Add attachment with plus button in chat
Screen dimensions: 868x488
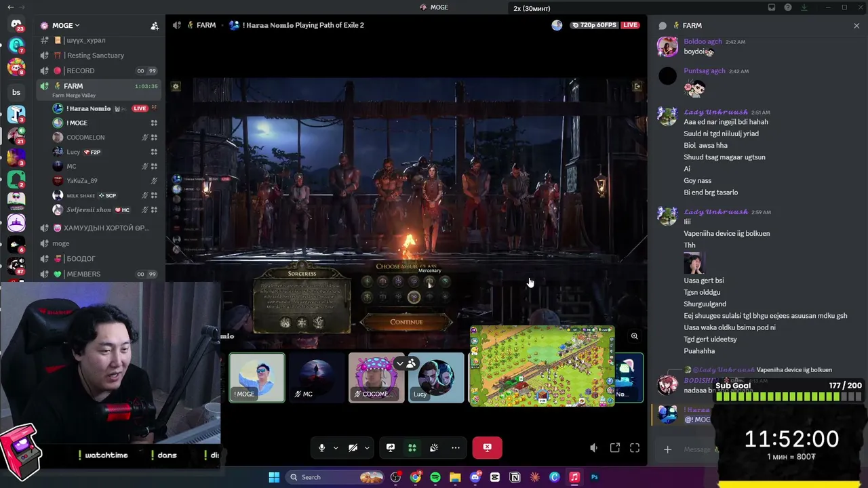667,449
